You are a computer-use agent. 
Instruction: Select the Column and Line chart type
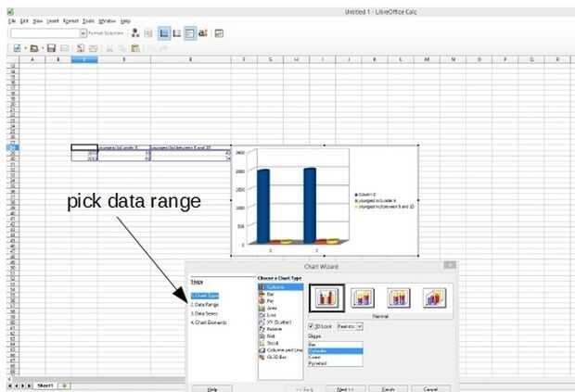click(x=280, y=350)
